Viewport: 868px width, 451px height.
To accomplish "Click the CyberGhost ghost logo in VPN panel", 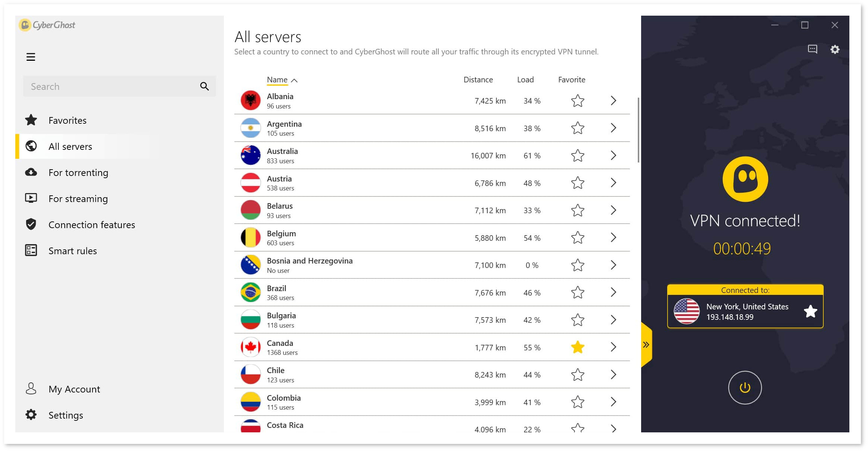I will (745, 179).
